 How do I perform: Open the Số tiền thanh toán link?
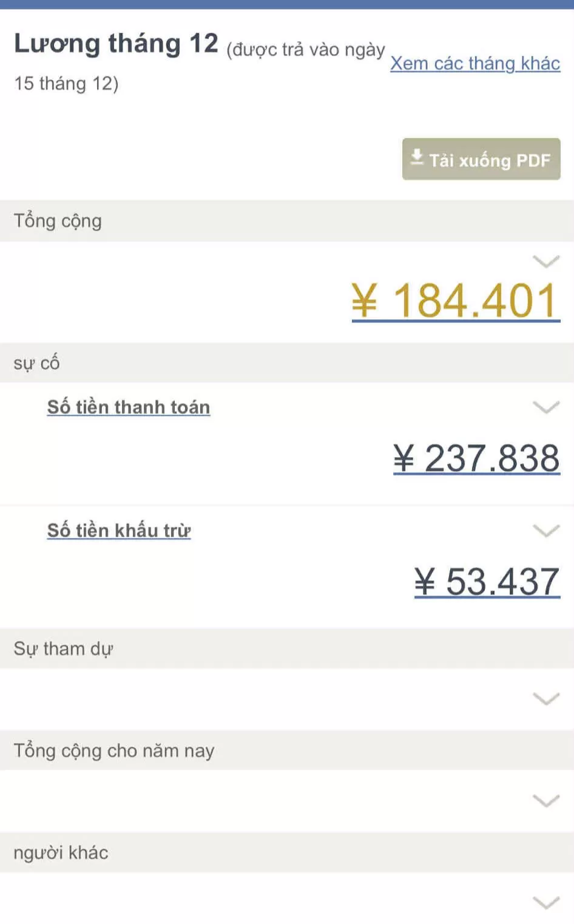pos(129,407)
